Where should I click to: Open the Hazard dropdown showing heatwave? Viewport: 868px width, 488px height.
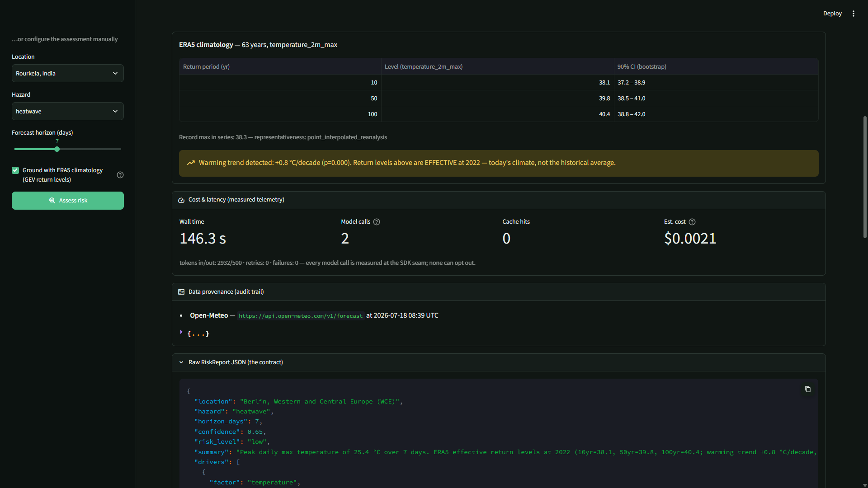[x=68, y=111]
